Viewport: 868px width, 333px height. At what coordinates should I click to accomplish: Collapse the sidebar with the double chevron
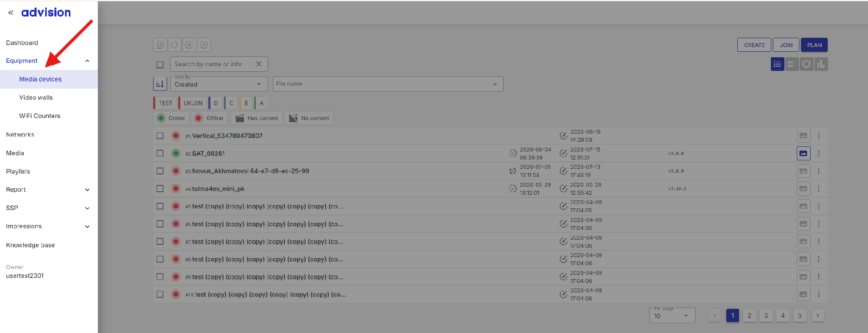click(11, 13)
